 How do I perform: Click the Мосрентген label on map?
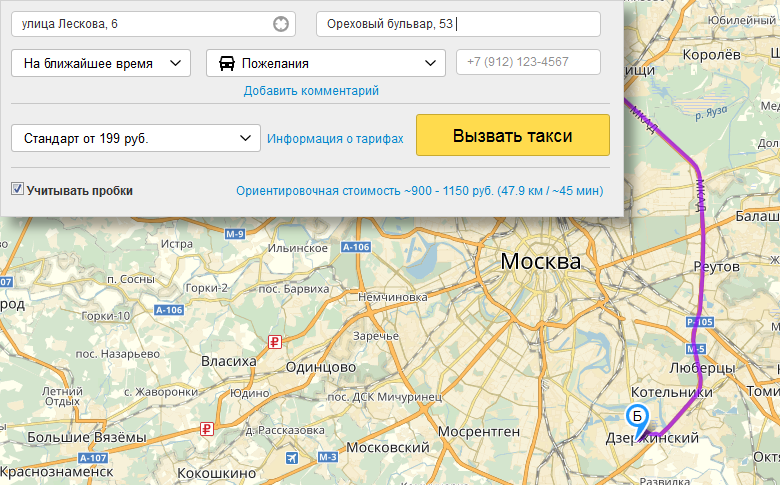(479, 431)
